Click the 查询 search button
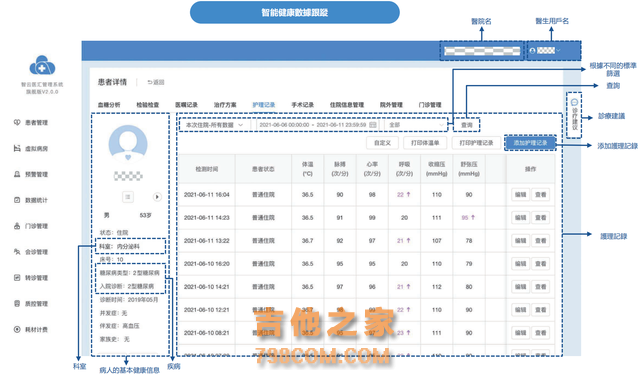Screen dimensions: 640x375 (467, 125)
